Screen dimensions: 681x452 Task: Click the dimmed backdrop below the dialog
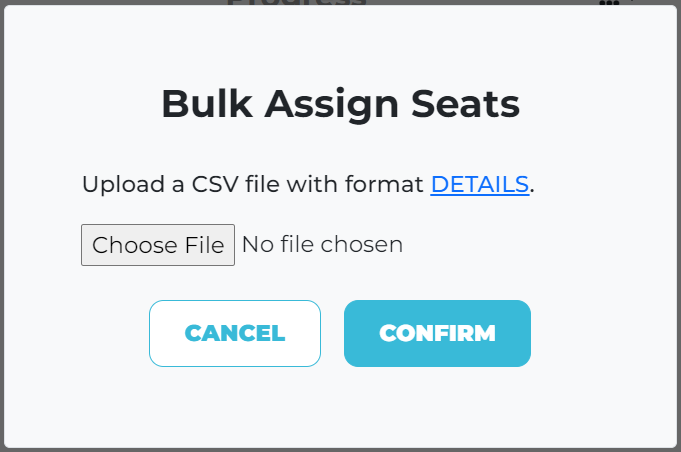pyautogui.click(x=340, y=449)
